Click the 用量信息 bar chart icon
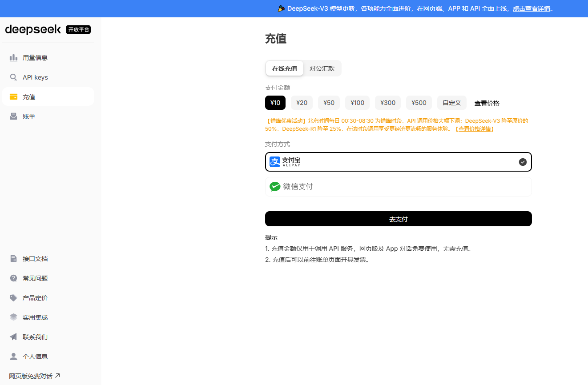The width and height of the screenshot is (588, 385). click(13, 57)
